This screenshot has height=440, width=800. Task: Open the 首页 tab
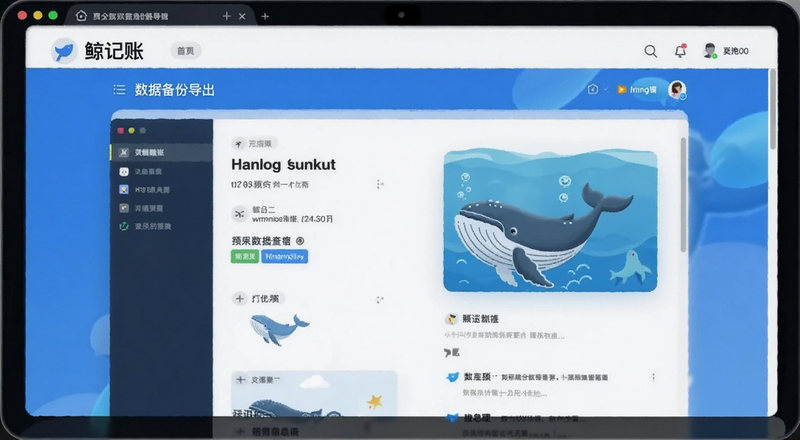click(x=186, y=51)
